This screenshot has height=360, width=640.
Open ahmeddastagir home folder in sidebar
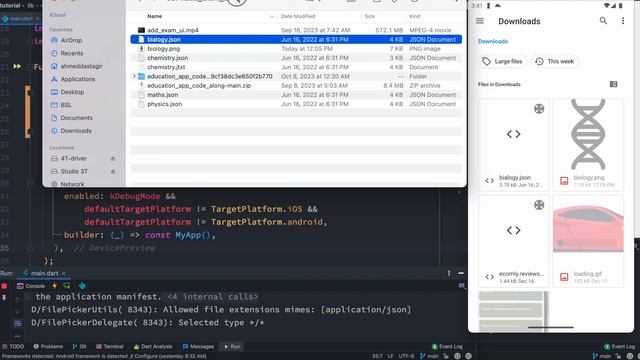[76, 66]
